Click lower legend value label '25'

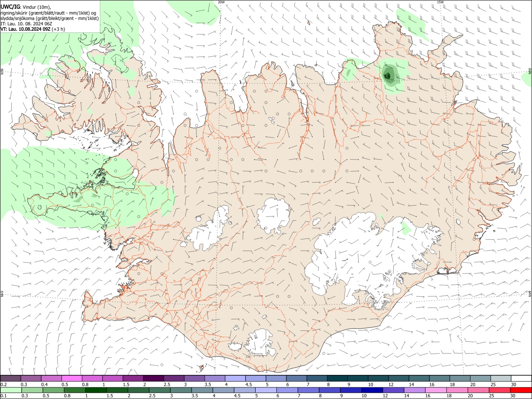(x=492, y=396)
